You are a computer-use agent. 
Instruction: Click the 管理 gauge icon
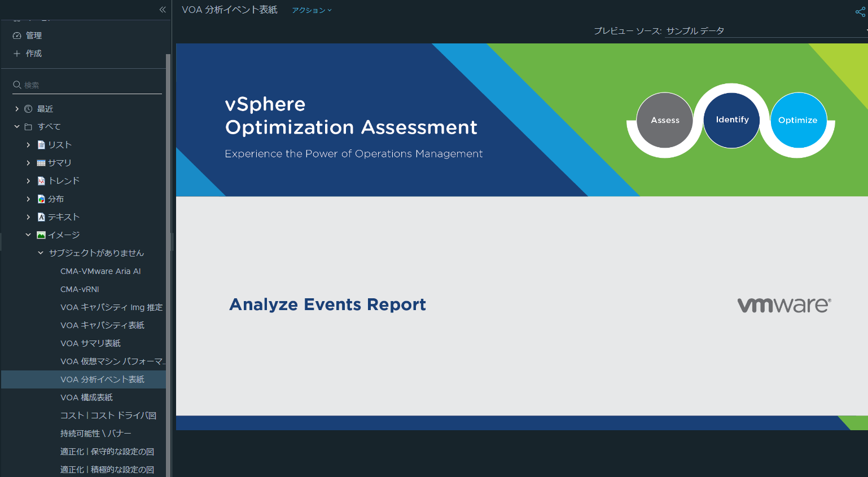[x=17, y=36]
